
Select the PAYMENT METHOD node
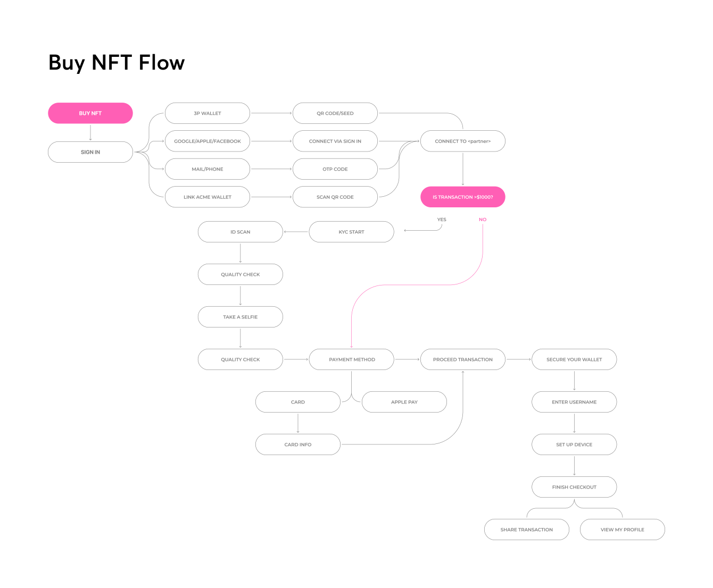[x=352, y=359]
